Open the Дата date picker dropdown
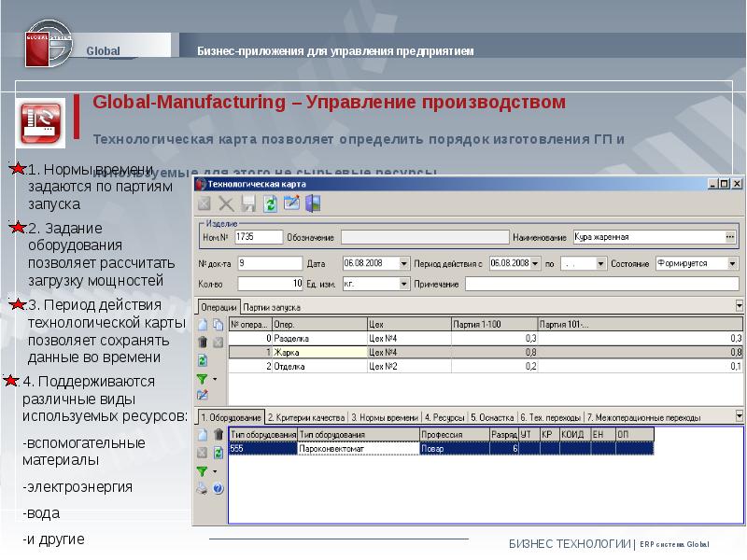The image size is (747, 560). (403, 263)
